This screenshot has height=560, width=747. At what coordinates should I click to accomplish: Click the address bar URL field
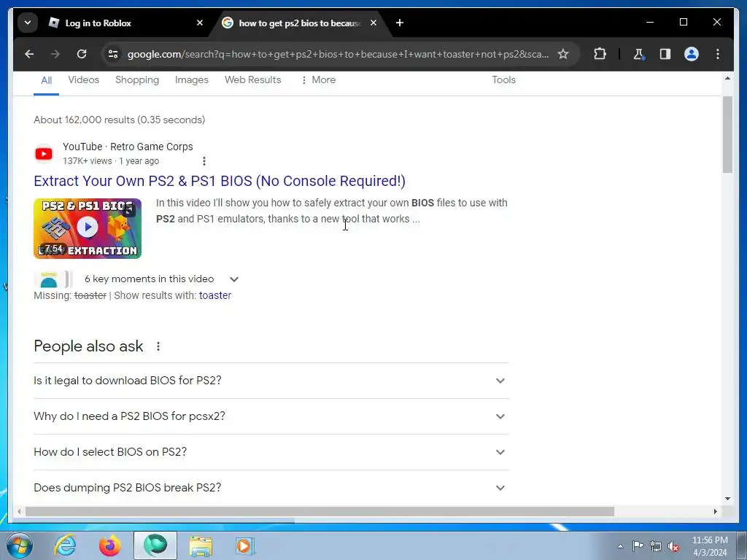click(338, 54)
